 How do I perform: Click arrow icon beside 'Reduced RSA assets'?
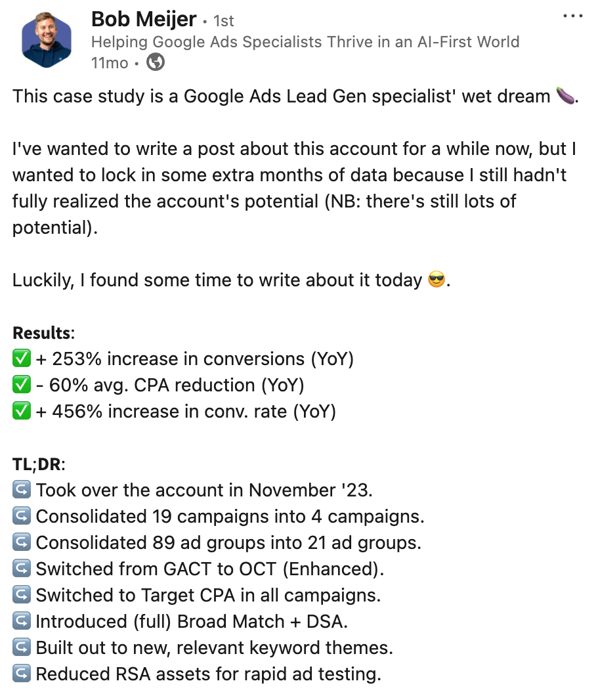pyautogui.click(x=22, y=674)
